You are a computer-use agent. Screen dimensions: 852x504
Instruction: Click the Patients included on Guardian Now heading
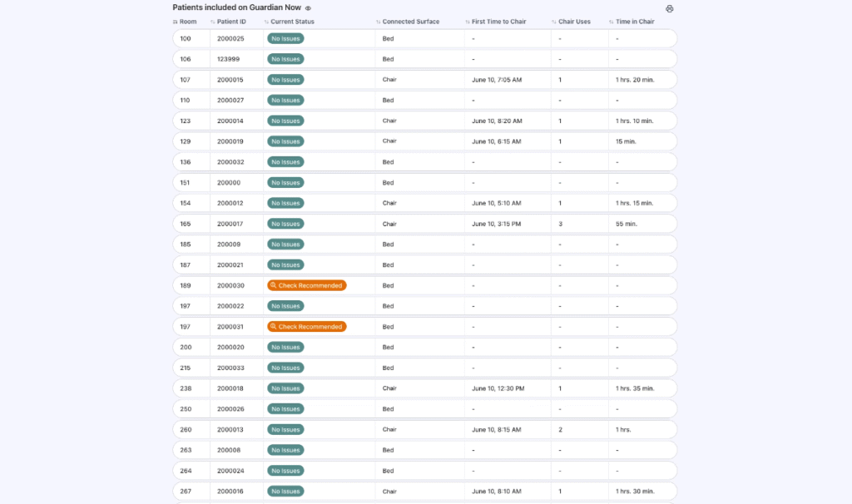(236, 7)
